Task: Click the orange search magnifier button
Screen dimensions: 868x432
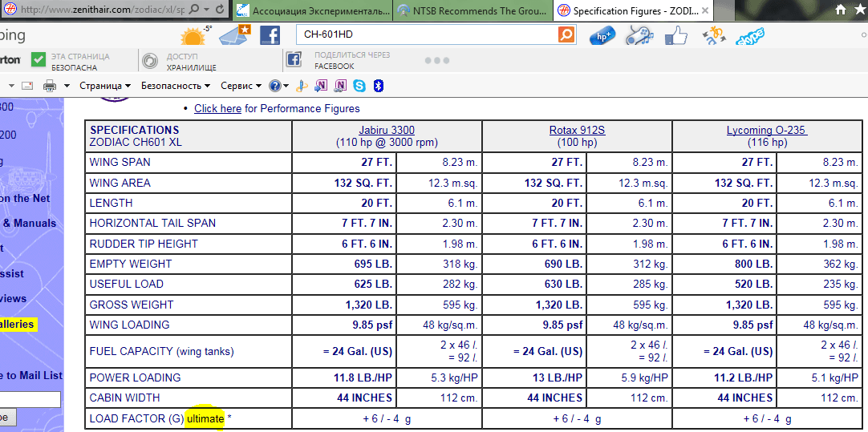Action: 566,35
